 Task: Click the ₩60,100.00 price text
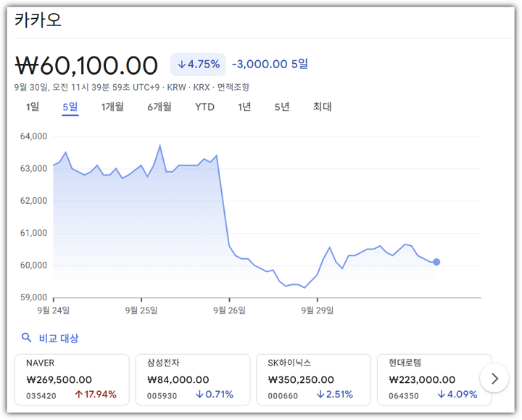pyautogui.click(x=86, y=65)
